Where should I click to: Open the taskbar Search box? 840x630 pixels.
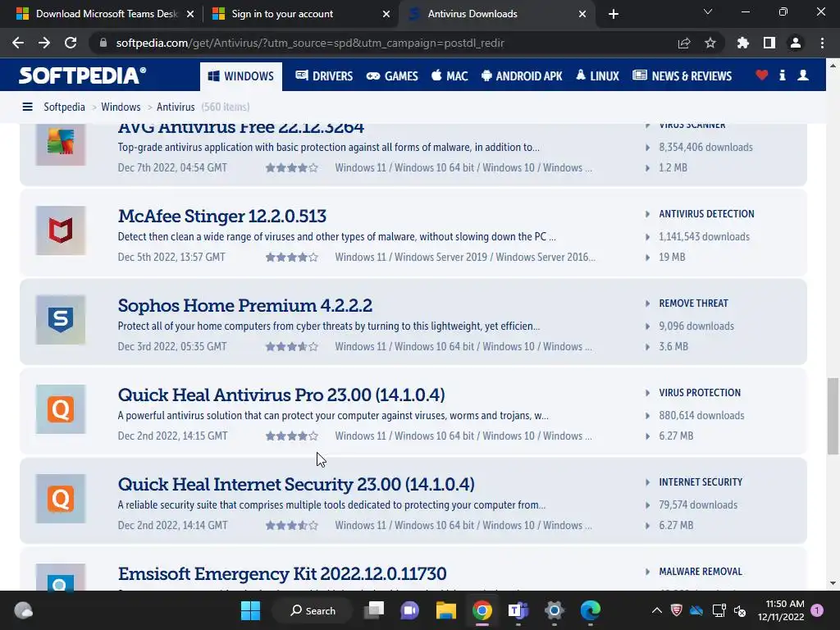[313, 610]
